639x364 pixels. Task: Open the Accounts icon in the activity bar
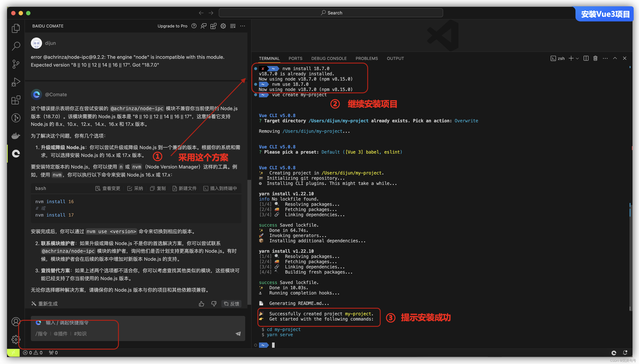[x=16, y=322]
